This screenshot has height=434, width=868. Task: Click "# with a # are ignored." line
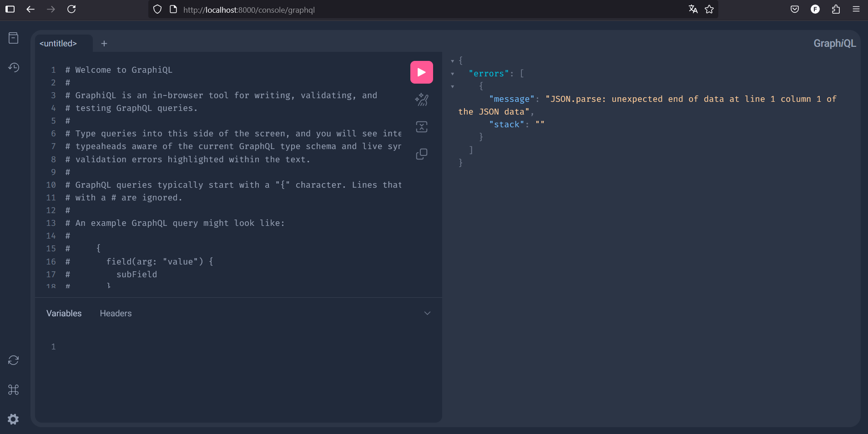point(124,198)
